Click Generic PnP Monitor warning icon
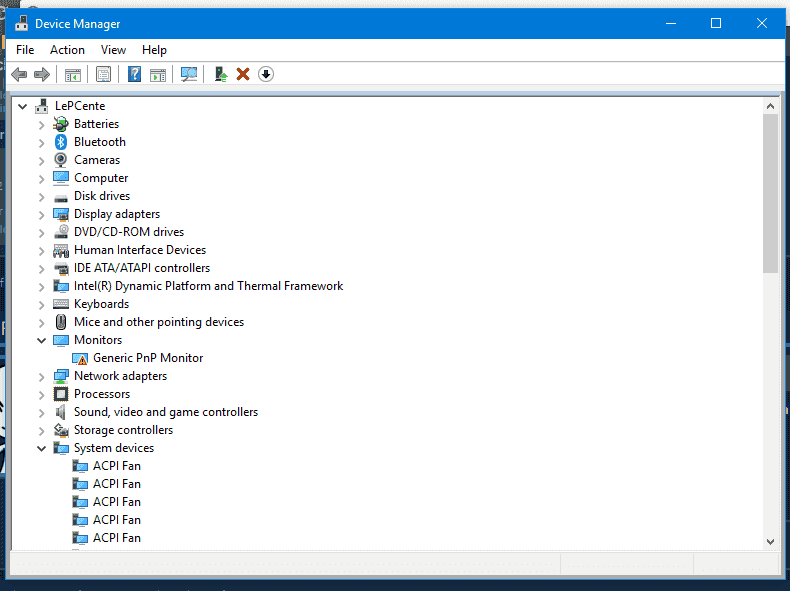790x591 pixels. tap(80, 358)
